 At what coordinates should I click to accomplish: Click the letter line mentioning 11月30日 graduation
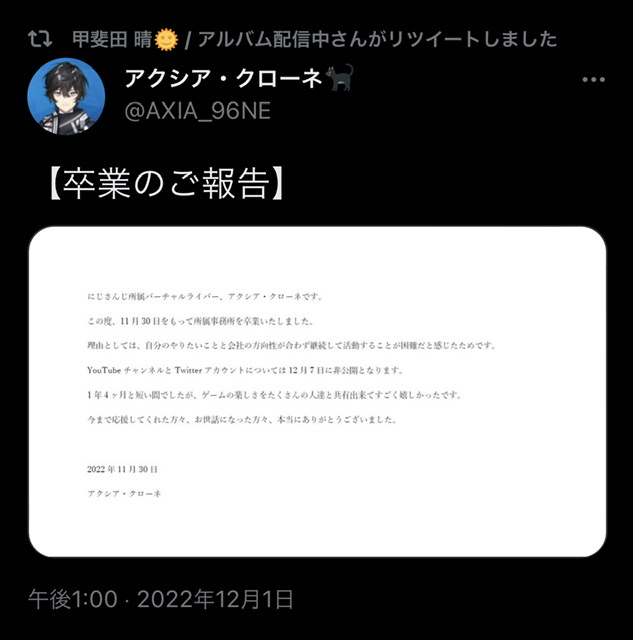201,321
